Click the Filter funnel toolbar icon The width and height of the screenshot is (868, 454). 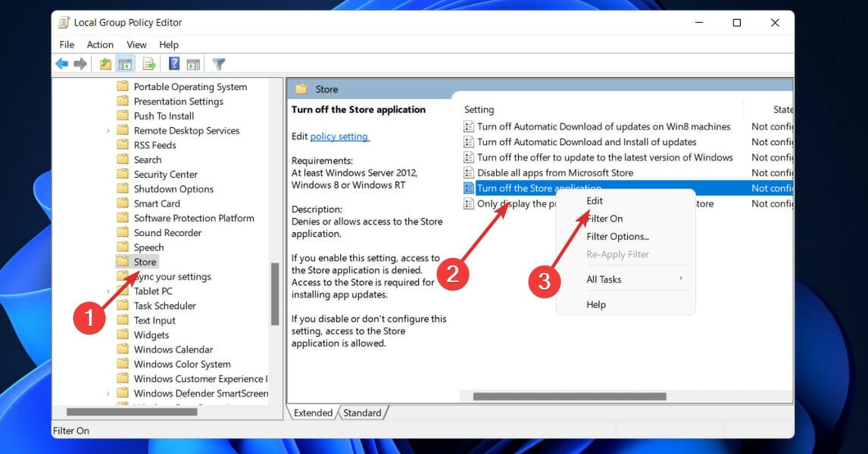tap(219, 64)
